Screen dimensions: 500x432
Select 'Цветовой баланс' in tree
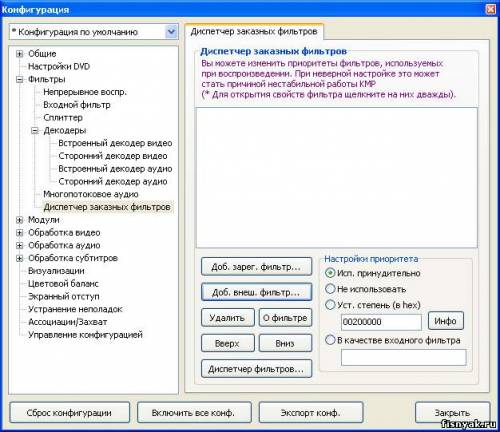pos(63,284)
